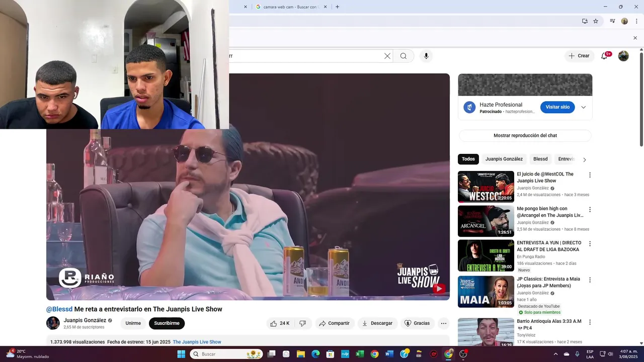Open Juanpis González channel name
644x362 pixels.
[x=85, y=320]
